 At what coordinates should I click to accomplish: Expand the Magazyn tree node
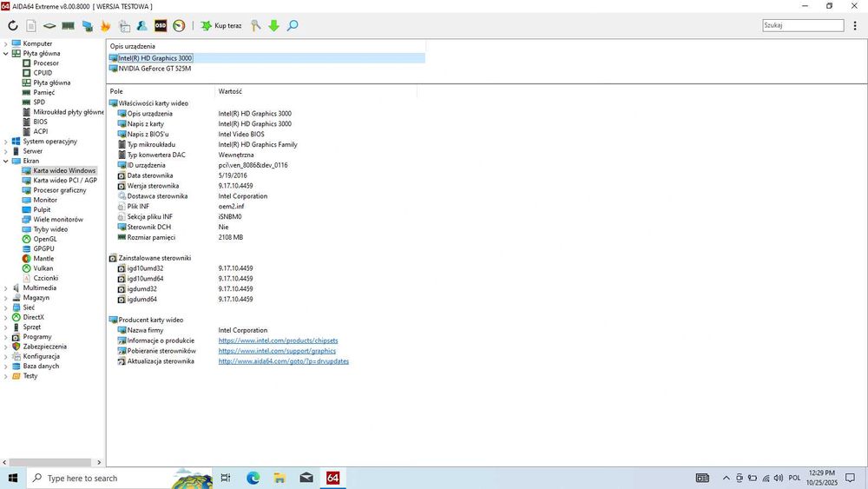click(5, 298)
